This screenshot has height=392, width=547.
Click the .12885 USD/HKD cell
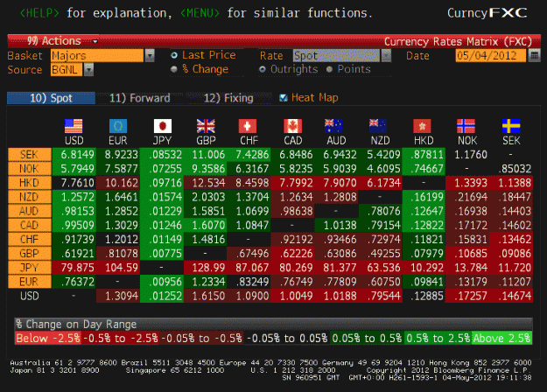click(x=424, y=296)
